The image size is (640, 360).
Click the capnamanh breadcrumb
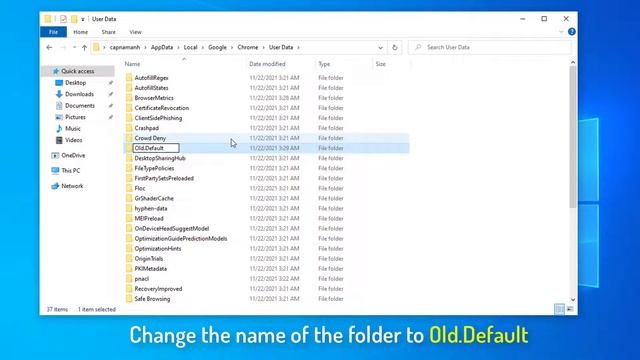point(125,47)
